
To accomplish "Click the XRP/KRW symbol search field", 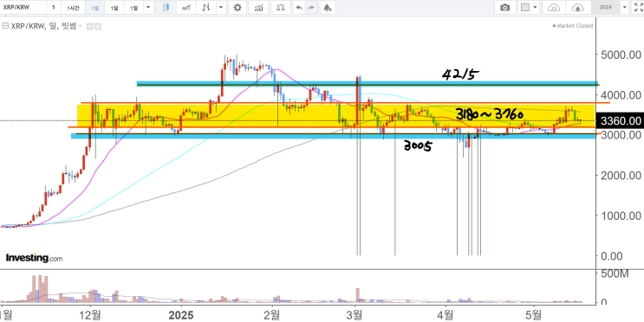I will tap(23, 8).
